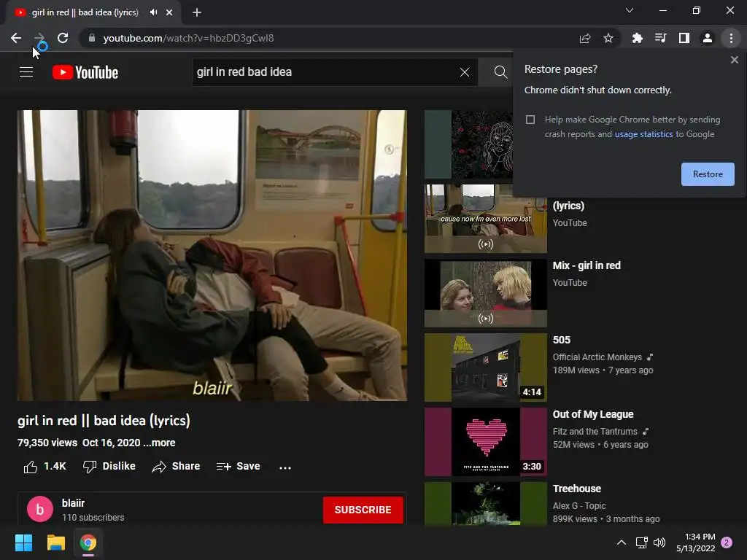Open Chrome profile avatar

pyautogui.click(x=708, y=38)
